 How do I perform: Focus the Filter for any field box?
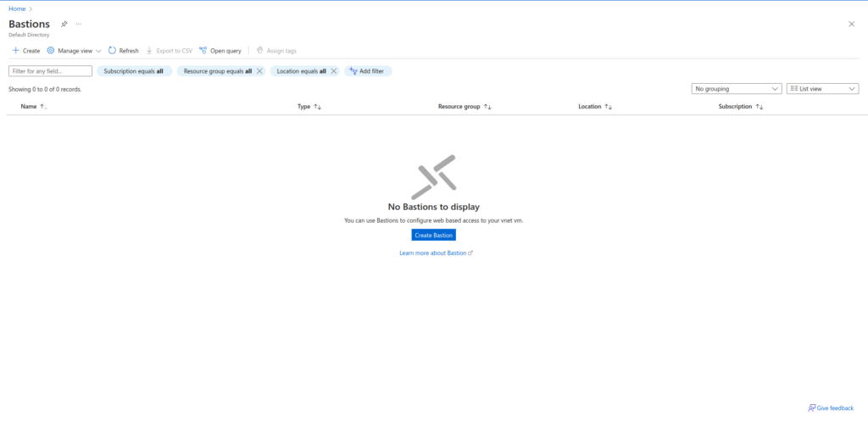point(50,71)
